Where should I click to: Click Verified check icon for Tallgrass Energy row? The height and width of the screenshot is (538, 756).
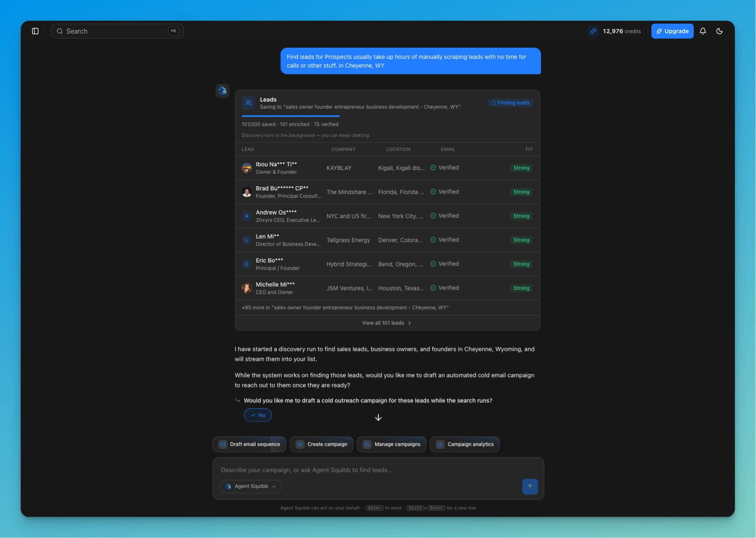point(433,240)
